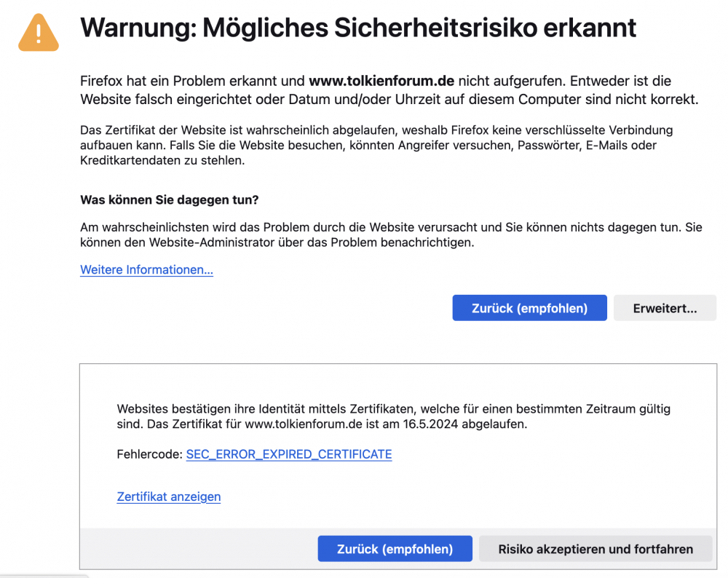This screenshot has height=578, width=728.
Task: Click the bold www.tolkienforum.de domain text
Action: click(383, 81)
